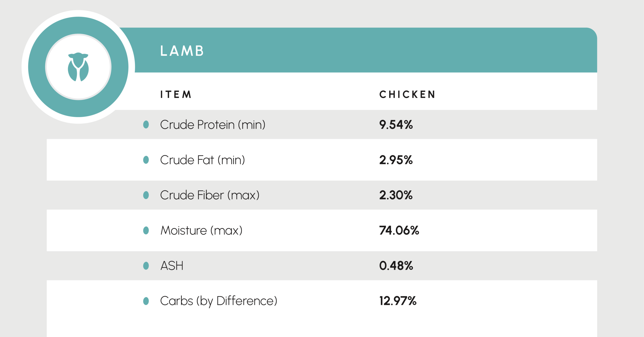Click the bullet beside Crude Protein
Image resolution: width=644 pixels, height=337 pixels.
pos(146,124)
